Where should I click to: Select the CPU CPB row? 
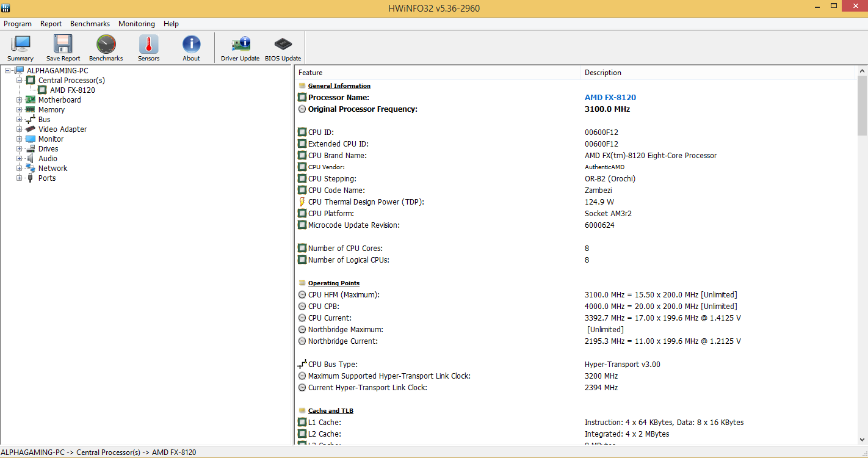(576, 306)
